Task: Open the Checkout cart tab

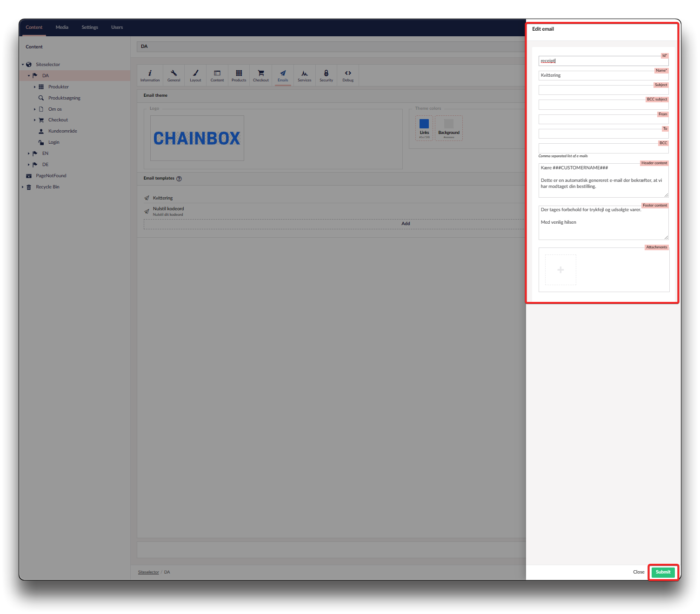Action: click(261, 75)
